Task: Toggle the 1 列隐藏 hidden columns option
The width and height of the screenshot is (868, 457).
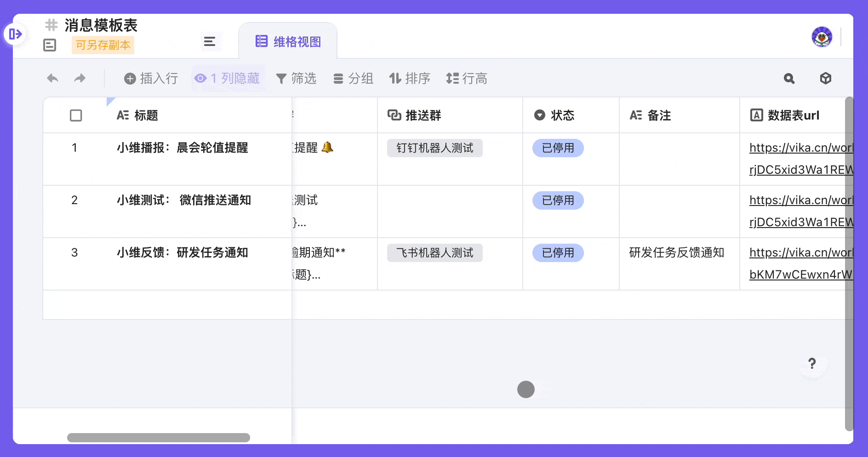Action: point(227,79)
